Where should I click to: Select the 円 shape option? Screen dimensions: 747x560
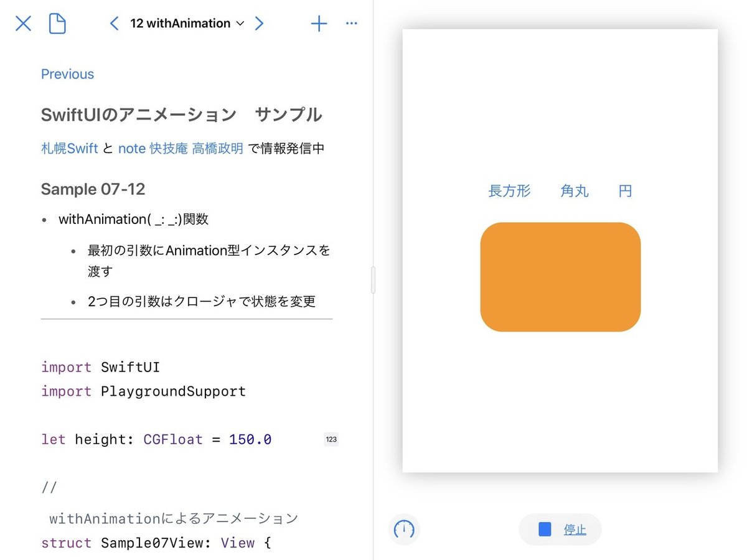click(624, 191)
